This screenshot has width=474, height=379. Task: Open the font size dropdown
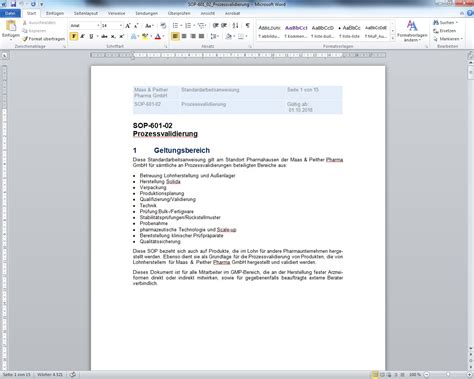[x=120, y=26]
